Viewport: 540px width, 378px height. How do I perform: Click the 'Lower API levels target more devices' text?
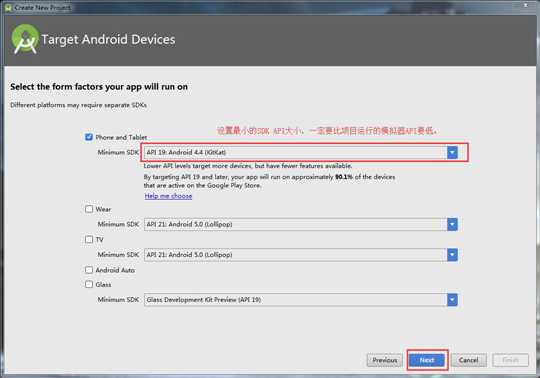click(248, 166)
